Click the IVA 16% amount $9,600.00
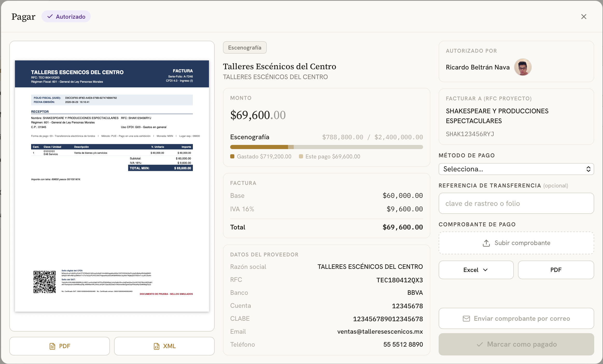603x364 pixels. click(405, 209)
